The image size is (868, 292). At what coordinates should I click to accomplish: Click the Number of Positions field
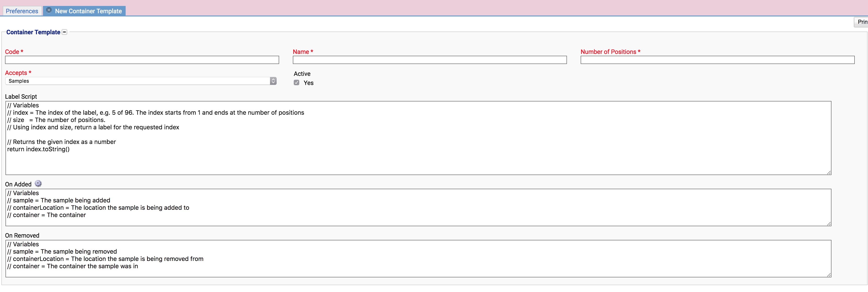717,60
